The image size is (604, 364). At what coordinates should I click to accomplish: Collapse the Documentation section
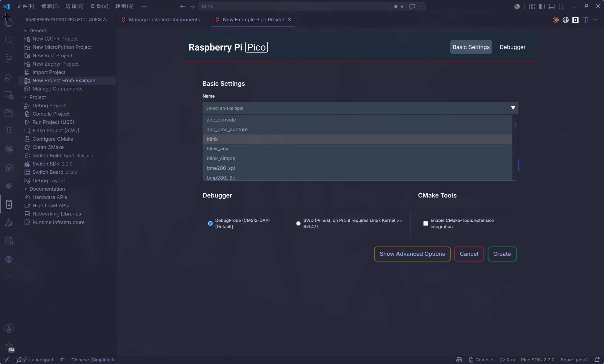point(25,189)
